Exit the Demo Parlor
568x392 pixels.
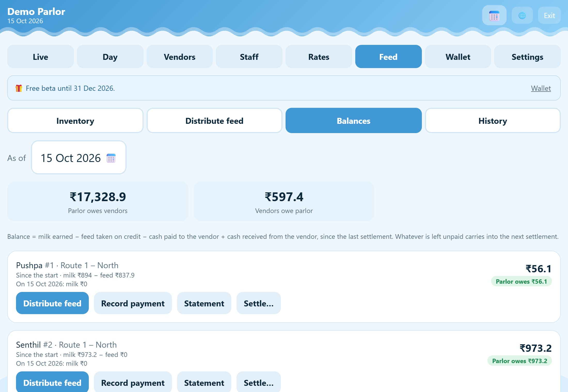click(x=549, y=15)
